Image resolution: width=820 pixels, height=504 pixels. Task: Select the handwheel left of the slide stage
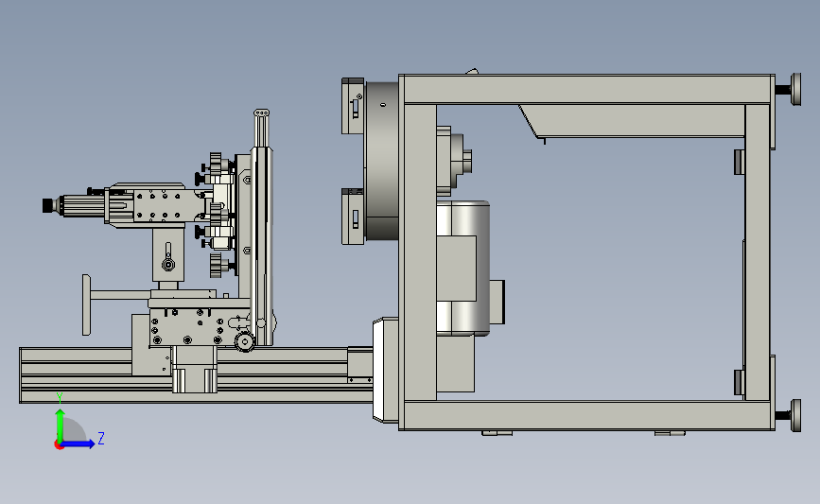pos(87,304)
